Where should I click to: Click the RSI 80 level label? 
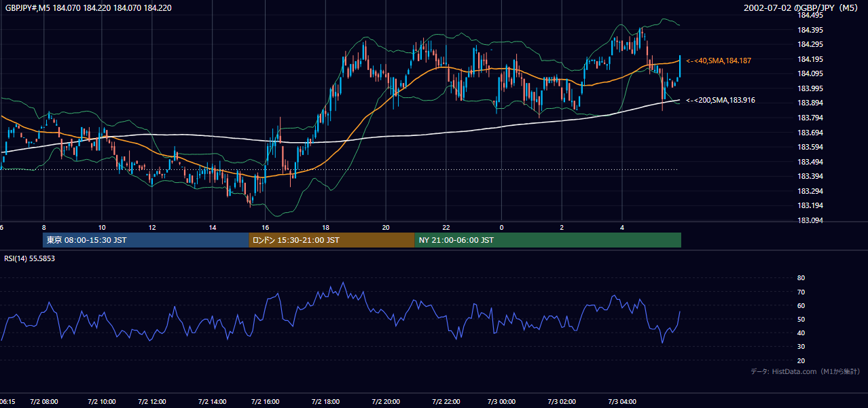[801, 278]
